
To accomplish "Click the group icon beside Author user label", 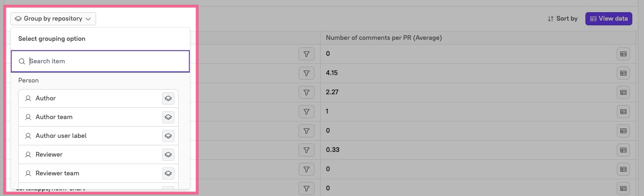I will [168, 136].
